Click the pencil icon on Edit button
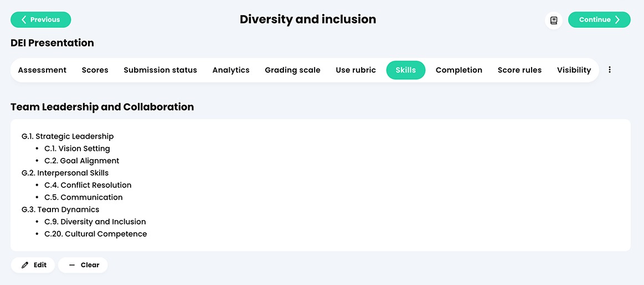644x285 pixels. pos(25,265)
